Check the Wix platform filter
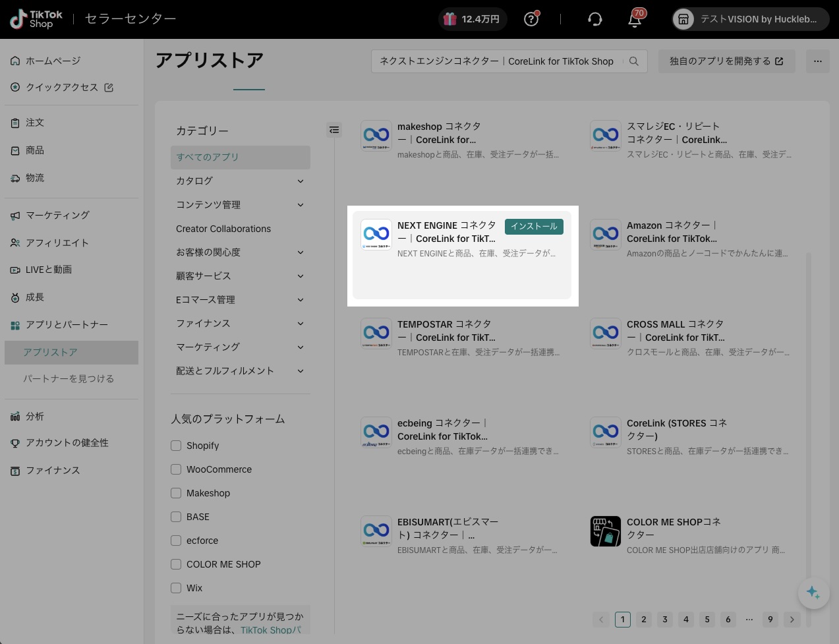This screenshot has width=839, height=644. click(176, 588)
